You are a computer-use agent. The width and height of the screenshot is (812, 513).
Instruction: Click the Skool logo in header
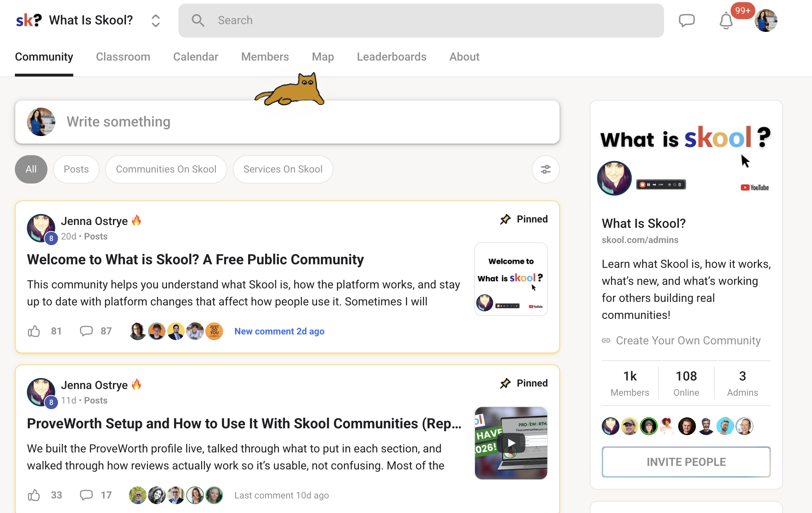tap(29, 20)
